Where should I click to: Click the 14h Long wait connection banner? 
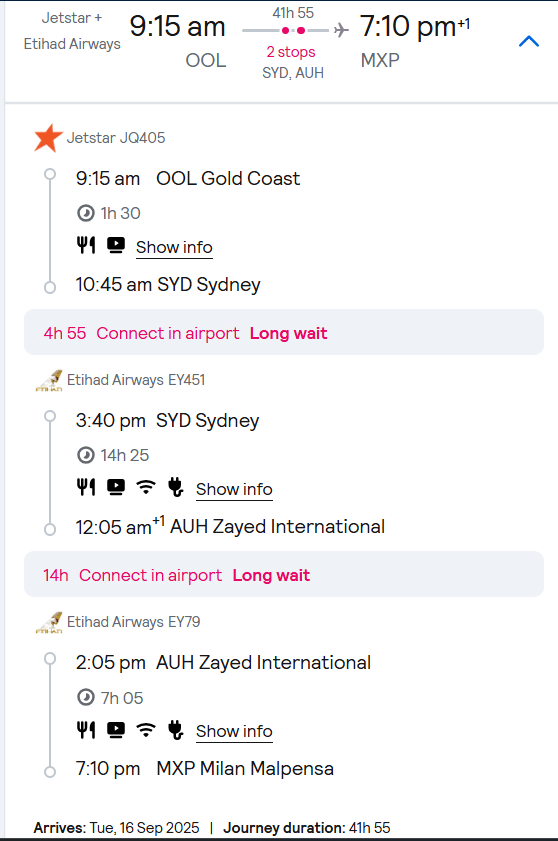coord(284,574)
